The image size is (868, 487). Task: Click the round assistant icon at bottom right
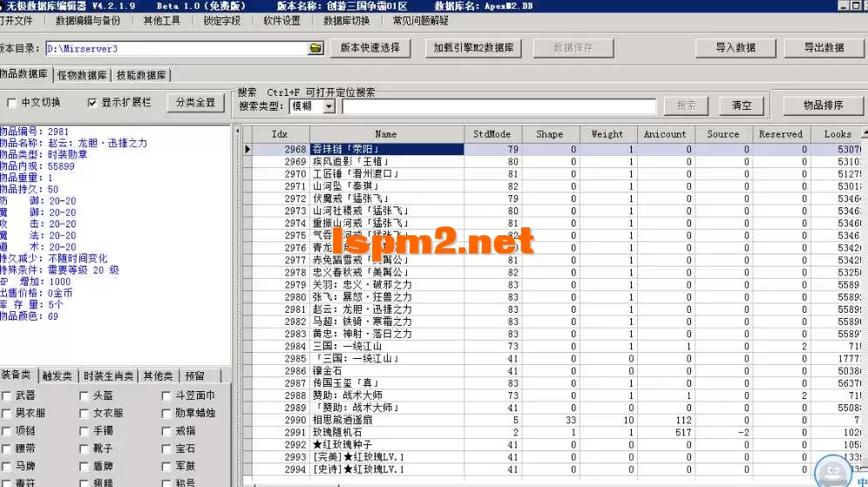click(x=833, y=471)
